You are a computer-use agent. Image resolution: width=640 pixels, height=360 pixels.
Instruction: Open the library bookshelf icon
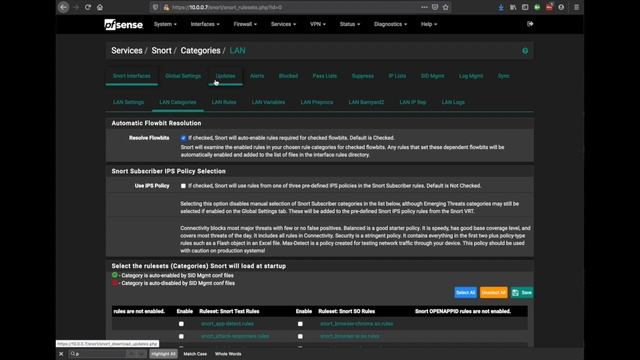pyautogui.click(x=513, y=7)
